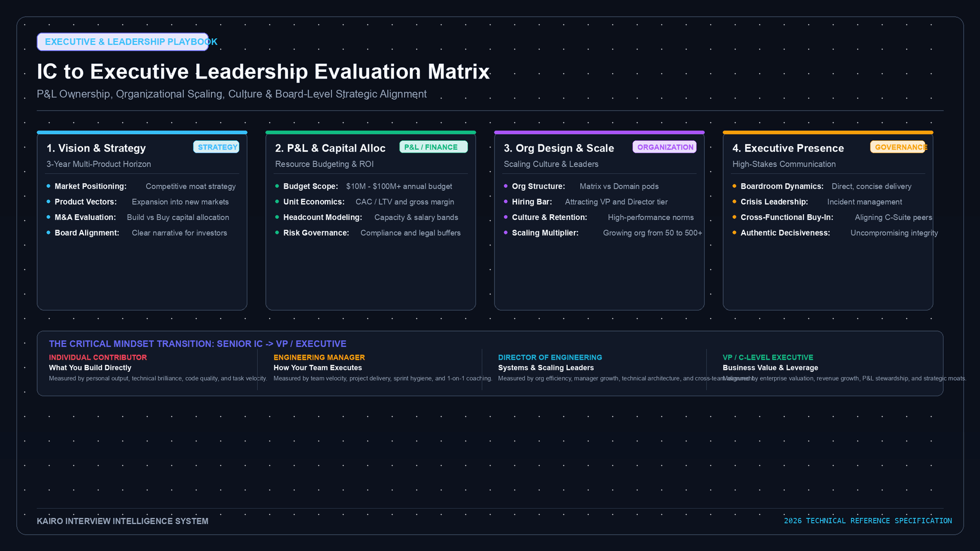Click the '4. Executive Presence' heading

[788, 148]
